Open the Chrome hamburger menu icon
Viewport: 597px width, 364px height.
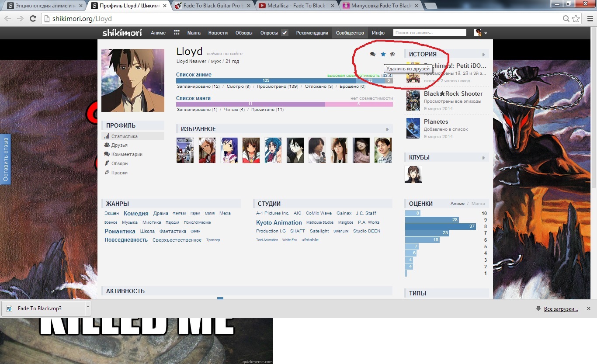point(588,18)
